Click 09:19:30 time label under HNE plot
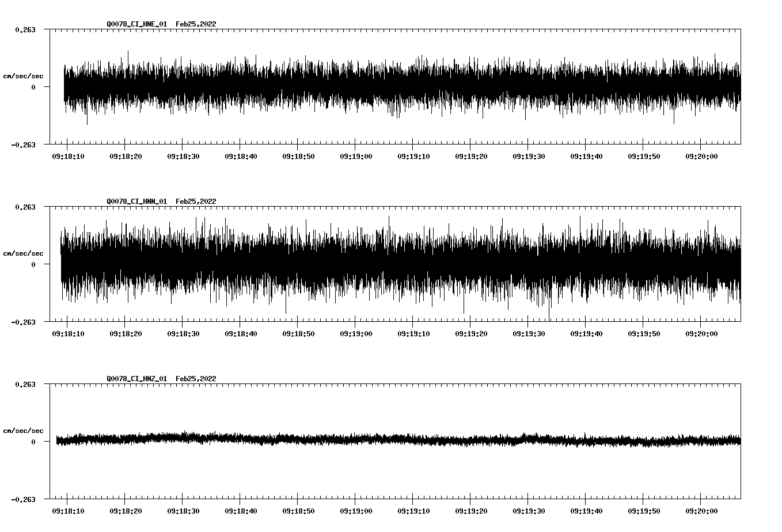 (529, 156)
